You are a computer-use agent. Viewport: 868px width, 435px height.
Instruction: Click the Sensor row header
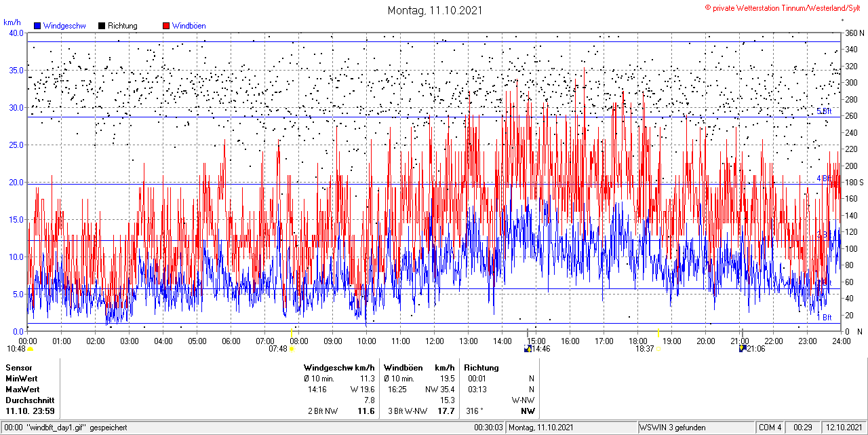pos(18,368)
